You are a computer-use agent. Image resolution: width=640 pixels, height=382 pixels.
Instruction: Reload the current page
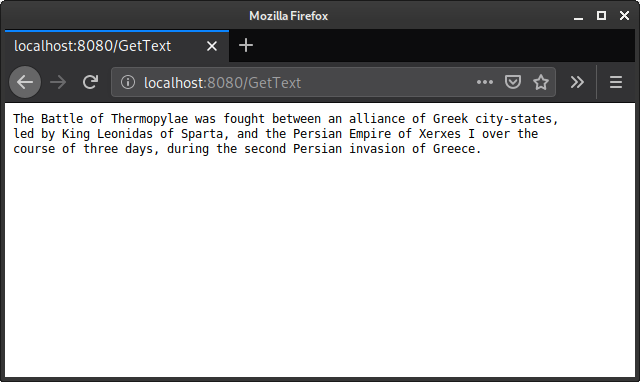click(90, 82)
